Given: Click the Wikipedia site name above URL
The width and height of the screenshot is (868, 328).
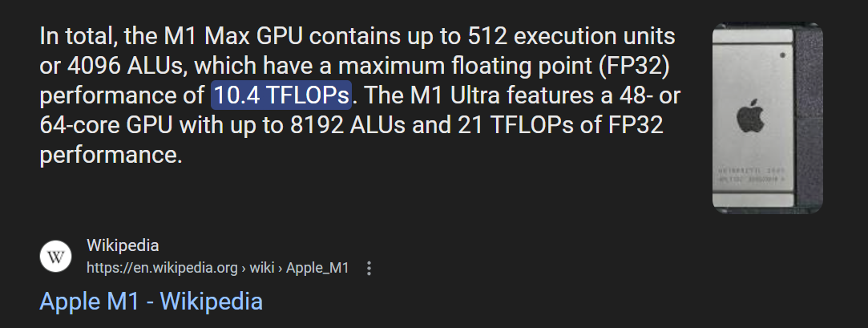Looking at the screenshot, I should [123, 245].
